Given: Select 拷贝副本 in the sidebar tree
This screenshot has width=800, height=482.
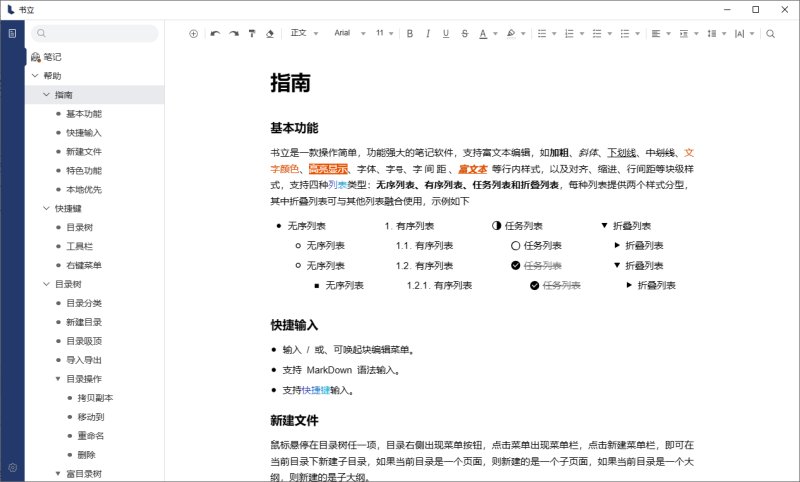Looking at the screenshot, I should pyautogui.click(x=95, y=398).
